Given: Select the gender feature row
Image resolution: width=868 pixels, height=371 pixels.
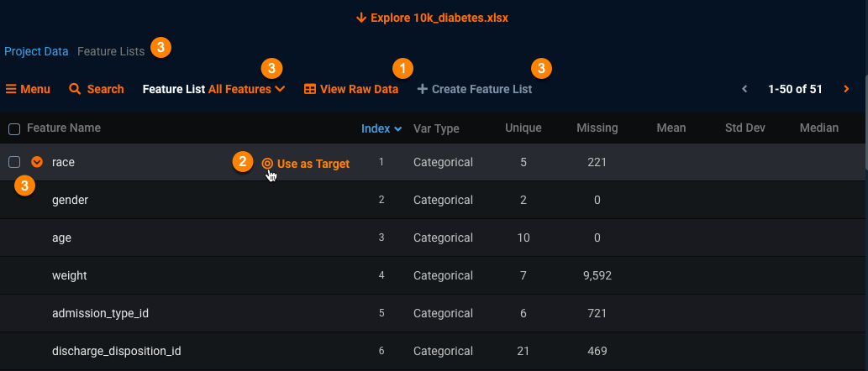Looking at the screenshot, I should [71, 200].
